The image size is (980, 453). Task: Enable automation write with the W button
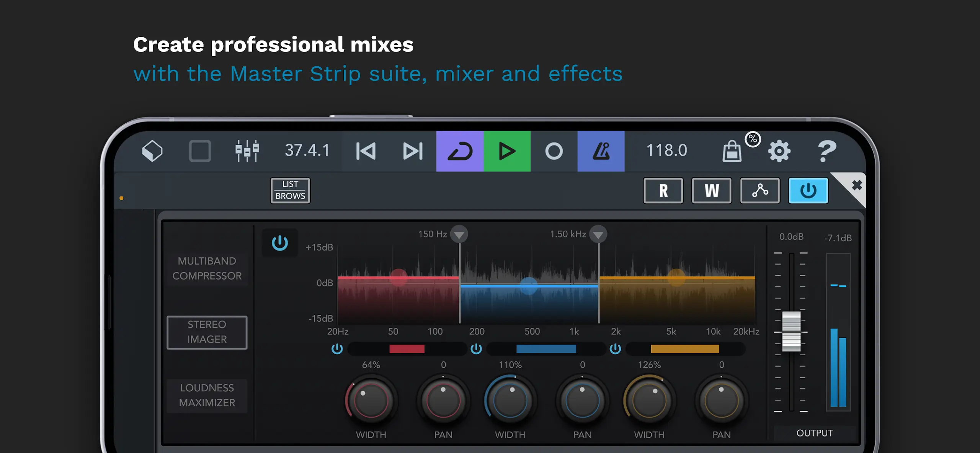[711, 190]
